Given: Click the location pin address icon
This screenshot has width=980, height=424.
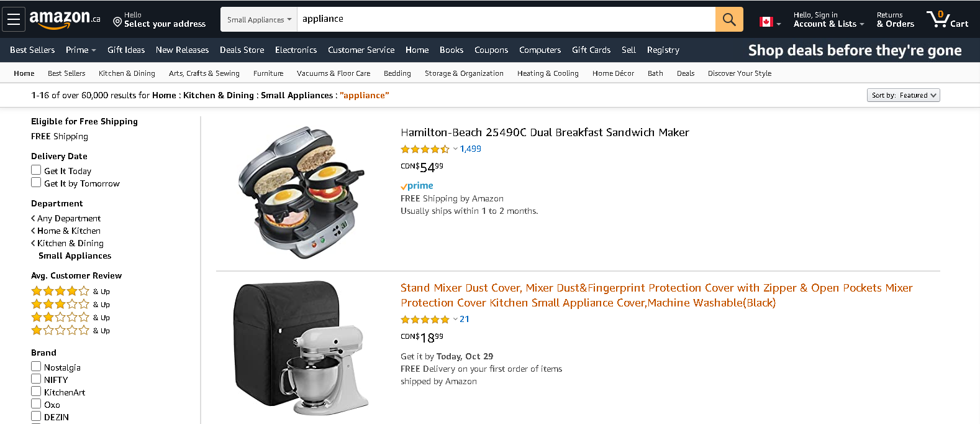Looking at the screenshot, I should [x=117, y=22].
